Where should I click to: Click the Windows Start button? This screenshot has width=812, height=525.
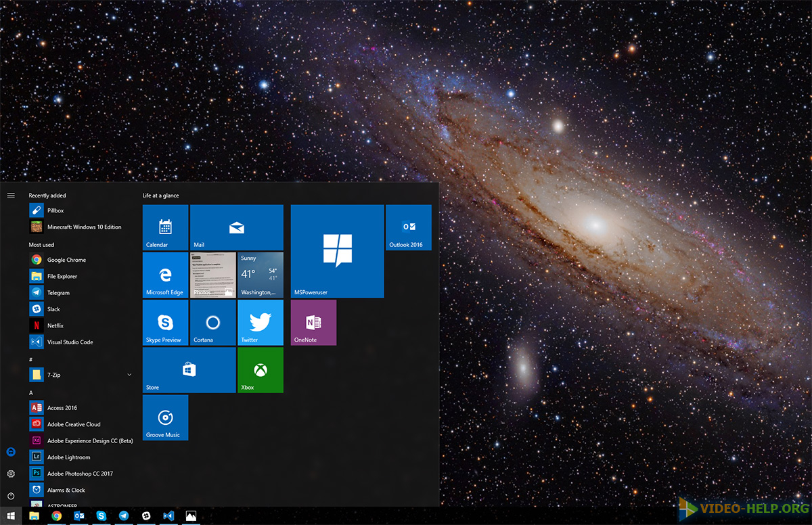tap(11, 516)
